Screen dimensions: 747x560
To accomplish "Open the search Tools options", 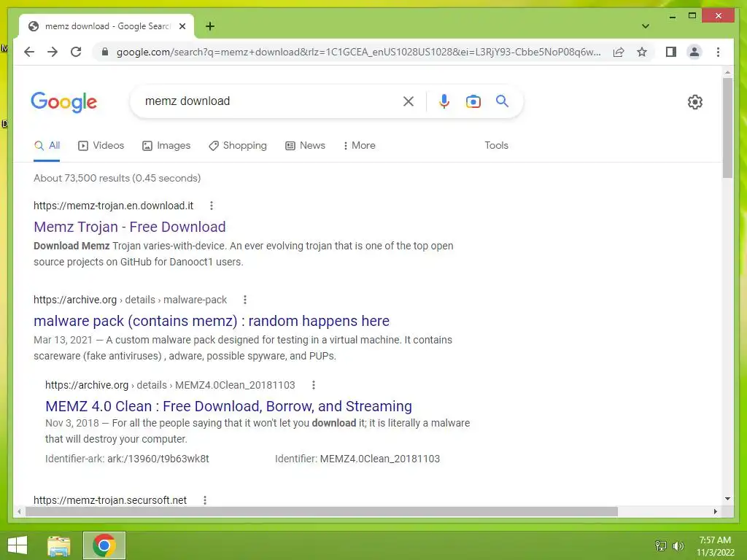I will click(496, 145).
